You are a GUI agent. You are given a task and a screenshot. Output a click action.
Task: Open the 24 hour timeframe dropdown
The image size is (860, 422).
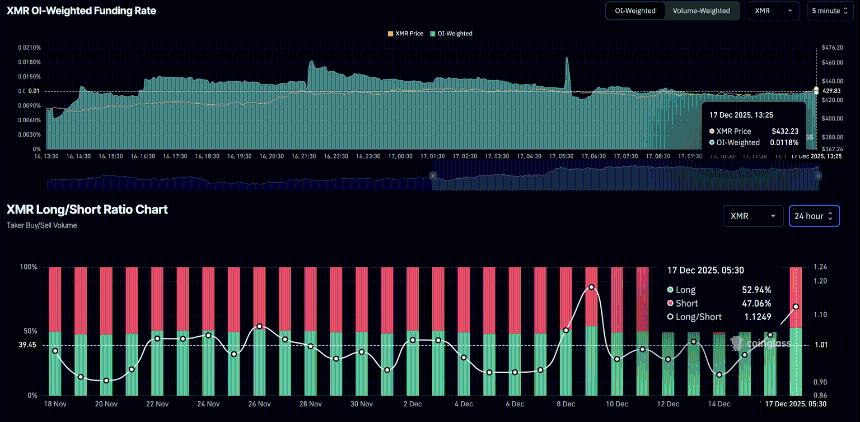pyautogui.click(x=813, y=216)
